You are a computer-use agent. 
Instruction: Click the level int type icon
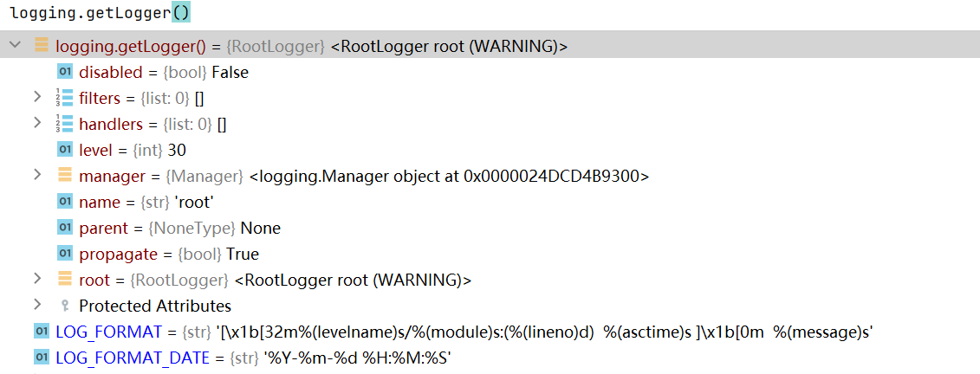coord(65,150)
